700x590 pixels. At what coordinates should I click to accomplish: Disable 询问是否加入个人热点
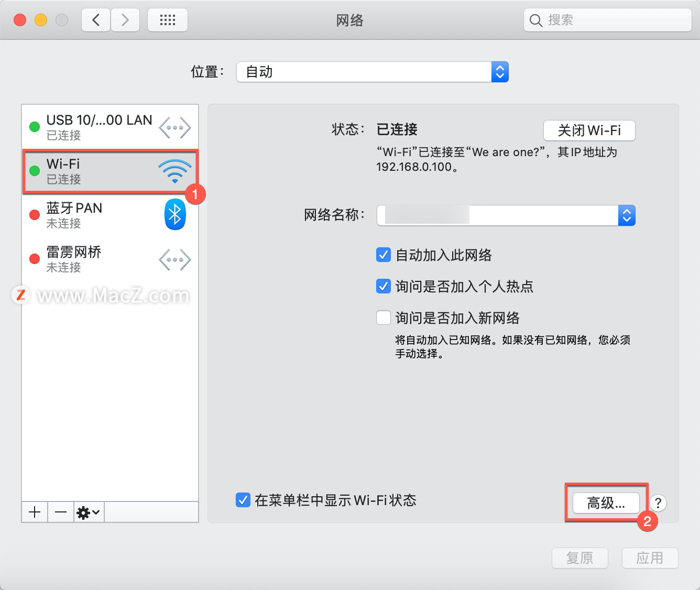(x=384, y=286)
